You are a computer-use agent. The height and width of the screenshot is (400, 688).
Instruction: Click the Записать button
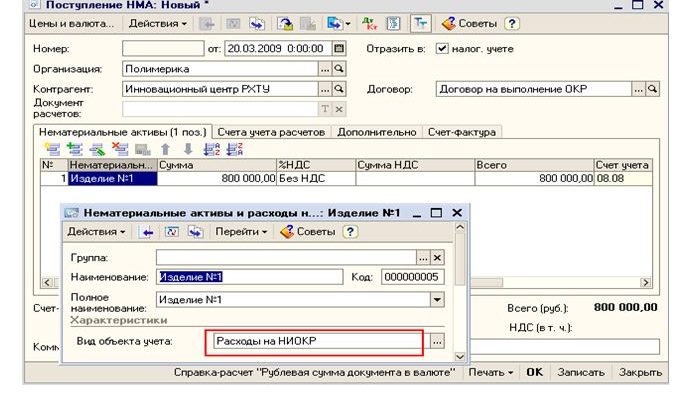coord(580,372)
